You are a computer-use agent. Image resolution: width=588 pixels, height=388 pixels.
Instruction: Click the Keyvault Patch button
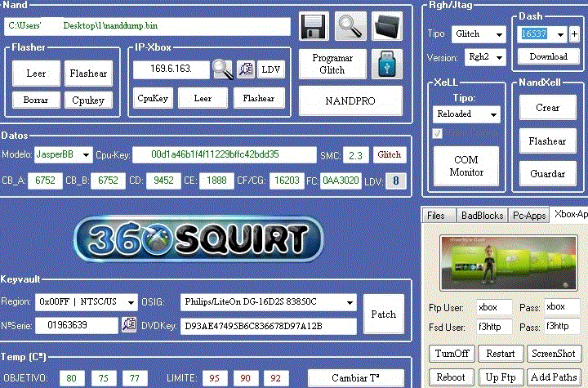pos(384,314)
